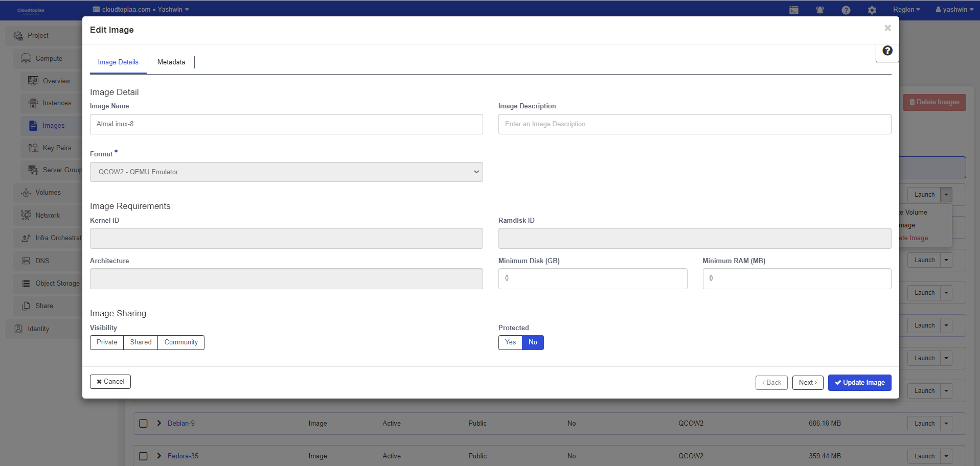Set visibility to Private
Screen dimensions: 980x466
pos(107,342)
